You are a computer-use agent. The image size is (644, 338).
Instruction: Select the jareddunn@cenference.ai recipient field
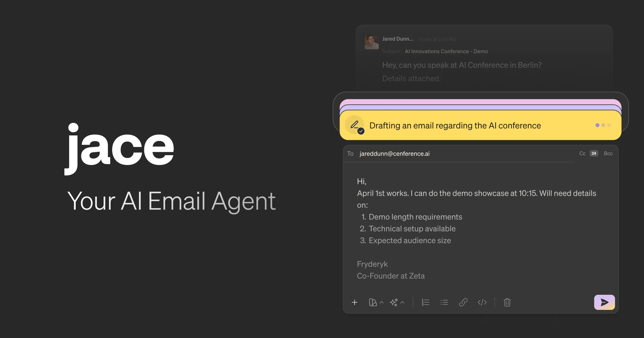point(394,153)
